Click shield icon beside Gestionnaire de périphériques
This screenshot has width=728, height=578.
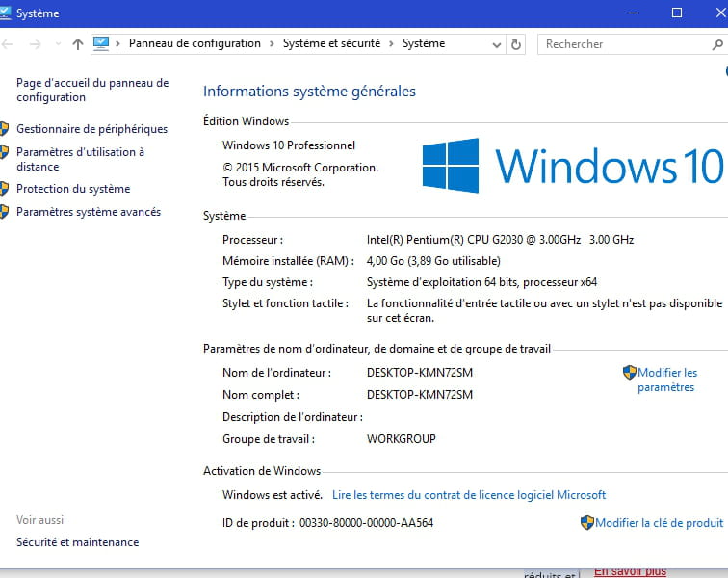pyautogui.click(x=4, y=129)
